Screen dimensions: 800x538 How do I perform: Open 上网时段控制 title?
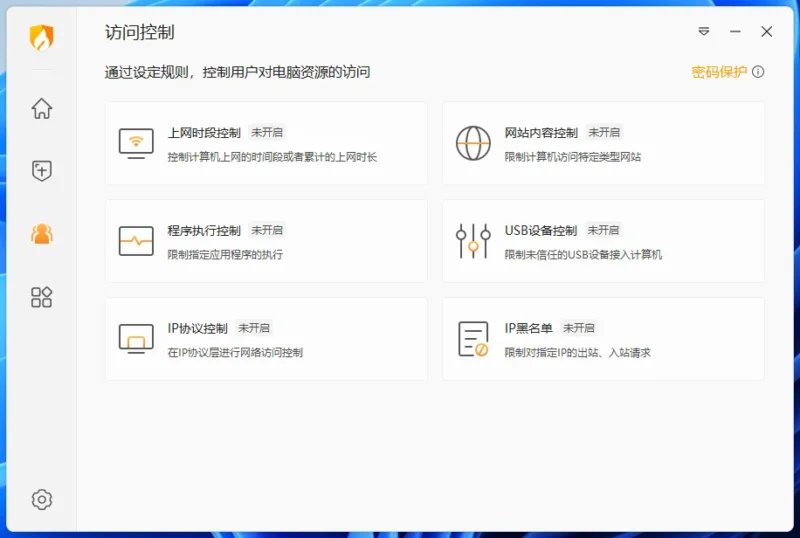pyautogui.click(x=204, y=133)
